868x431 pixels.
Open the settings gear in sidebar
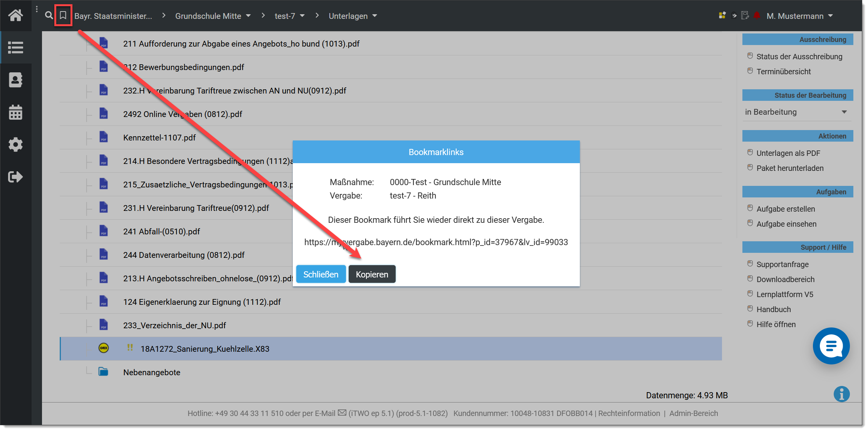point(15,144)
